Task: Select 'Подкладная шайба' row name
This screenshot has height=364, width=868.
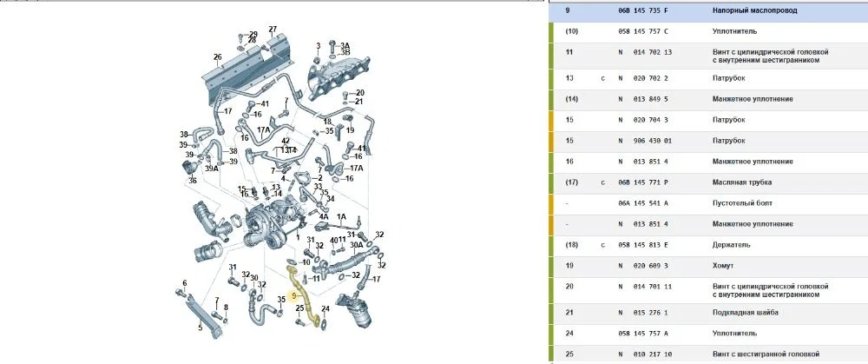Action: (745, 313)
